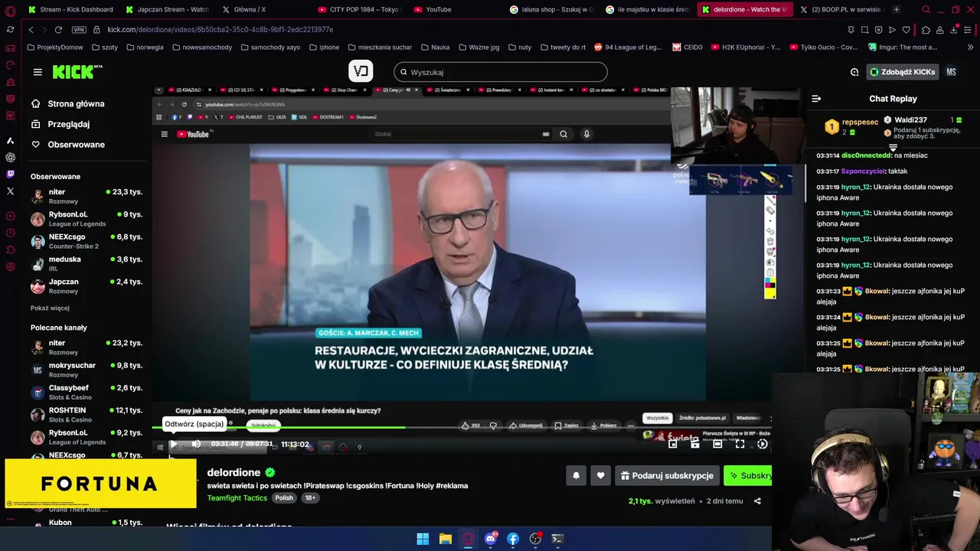Viewport: 980px width, 551px height.
Task: Open meduska IRL channel
Action: (87, 263)
